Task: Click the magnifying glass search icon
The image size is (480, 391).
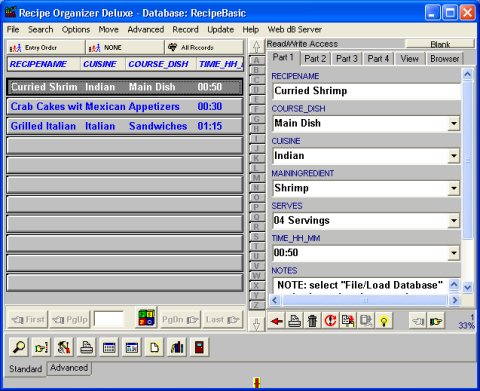Action: pyautogui.click(x=19, y=347)
